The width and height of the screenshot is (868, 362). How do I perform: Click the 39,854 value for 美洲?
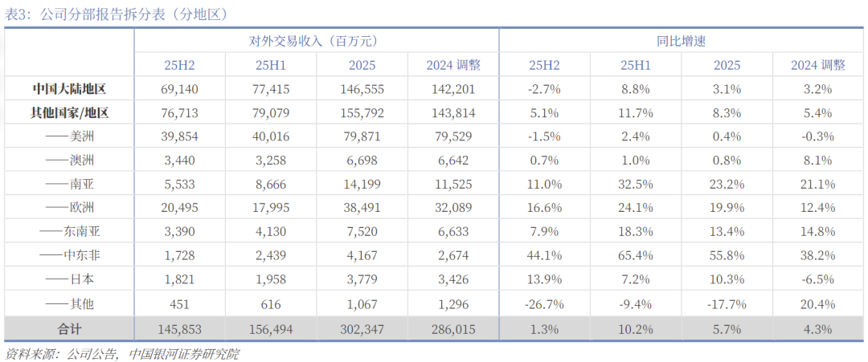(179, 136)
